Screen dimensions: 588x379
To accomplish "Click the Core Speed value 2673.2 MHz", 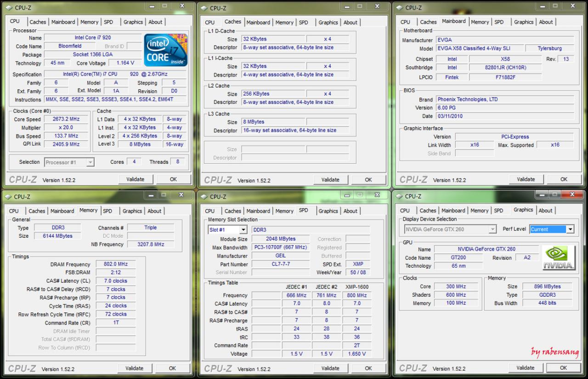I will (66, 119).
